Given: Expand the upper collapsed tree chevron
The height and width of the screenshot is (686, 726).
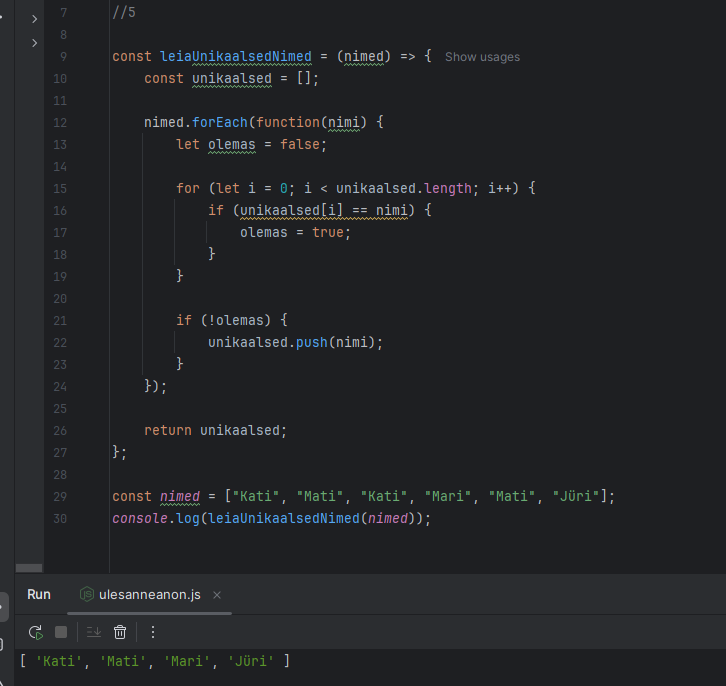Looking at the screenshot, I should coord(35,19).
